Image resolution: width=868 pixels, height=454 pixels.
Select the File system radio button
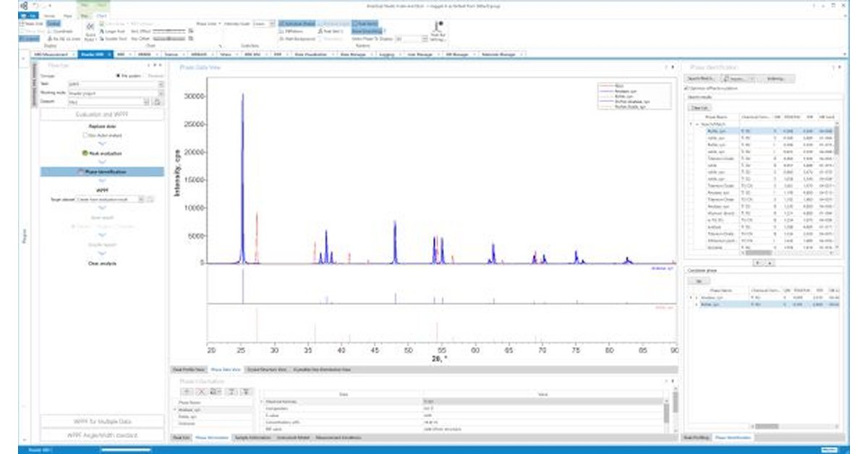(118, 76)
